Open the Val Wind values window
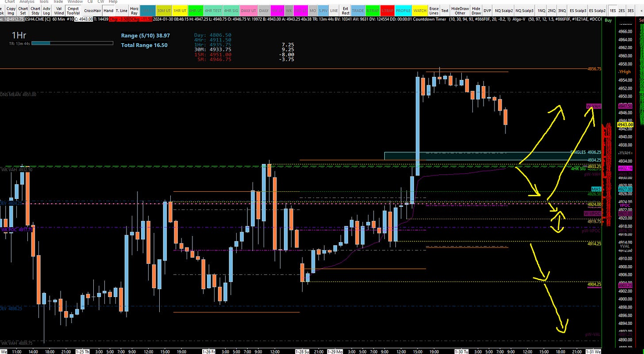Image resolution: width=644 pixels, height=354 pixels. click(59, 11)
